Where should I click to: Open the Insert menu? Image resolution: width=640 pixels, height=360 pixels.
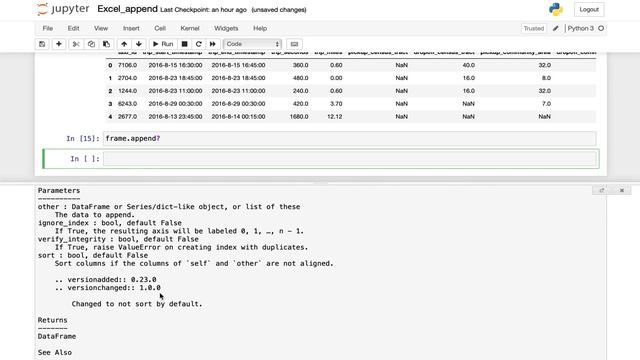pos(131,28)
